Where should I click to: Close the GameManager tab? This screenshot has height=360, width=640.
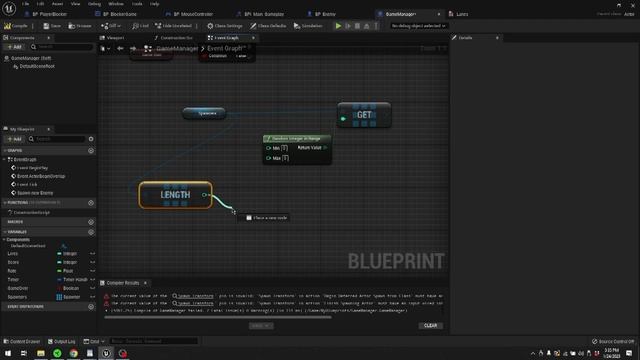coord(439,14)
